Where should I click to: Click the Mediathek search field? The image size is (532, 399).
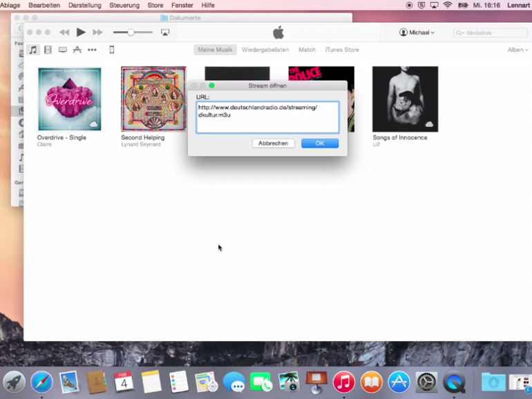491,33
